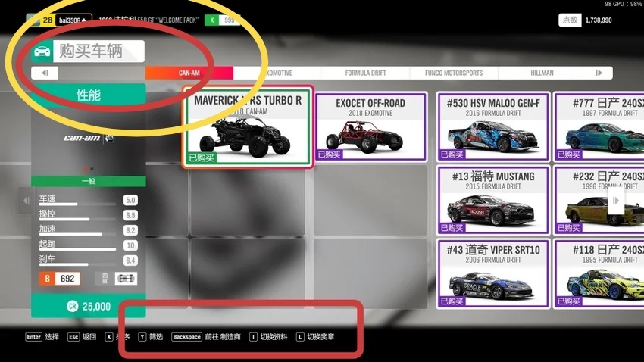
Task: Click the car grid right scroll arrow
Action: 616,200
